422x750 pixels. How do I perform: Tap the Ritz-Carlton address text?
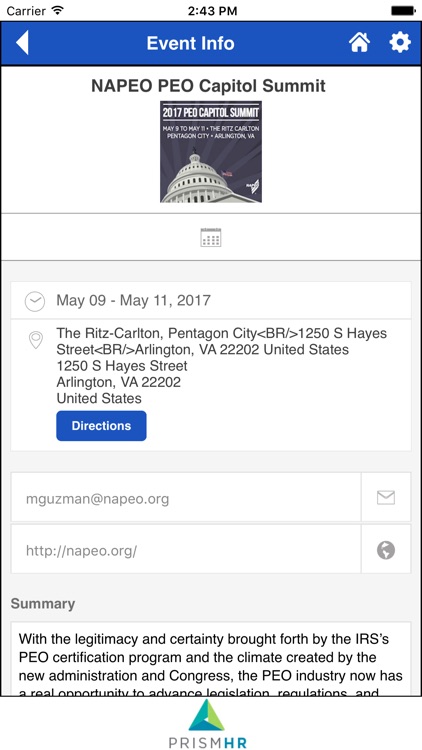tap(222, 366)
